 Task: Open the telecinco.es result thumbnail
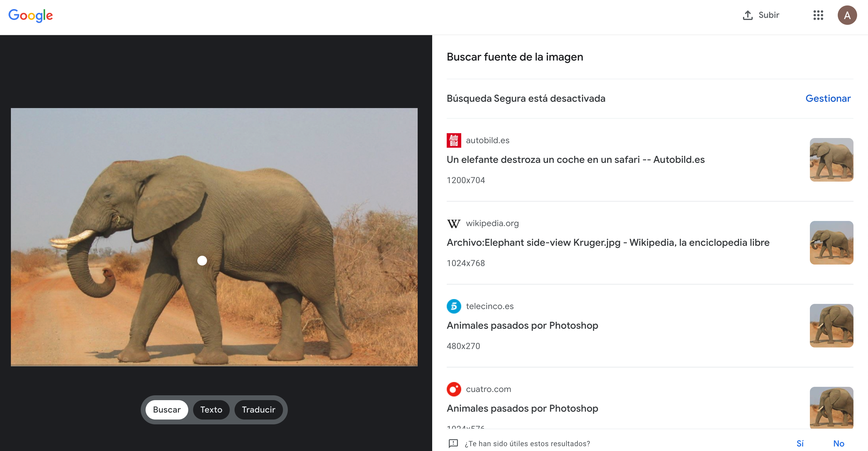coord(831,325)
